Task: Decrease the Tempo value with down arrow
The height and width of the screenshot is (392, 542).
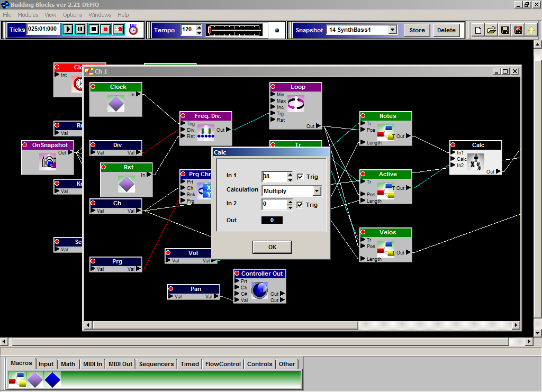Action: pyautogui.click(x=199, y=33)
